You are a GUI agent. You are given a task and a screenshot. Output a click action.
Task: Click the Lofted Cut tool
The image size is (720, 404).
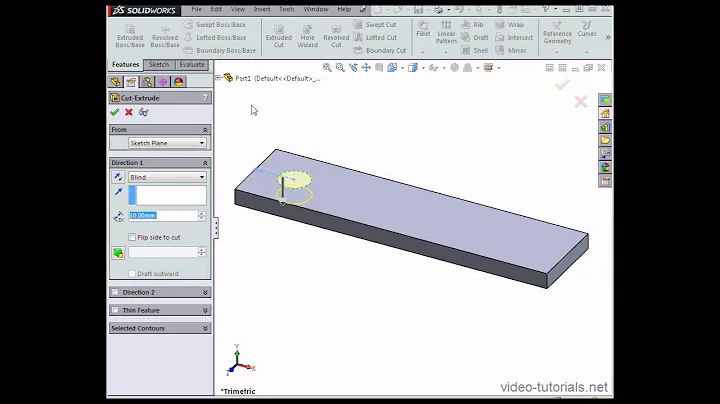point(375,37)
